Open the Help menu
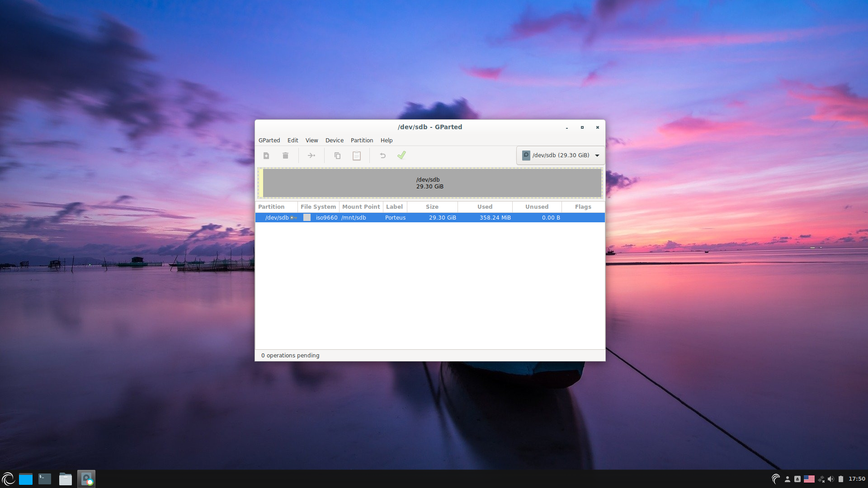This screenshot has width=868, height=488. (x=387, y=140)
